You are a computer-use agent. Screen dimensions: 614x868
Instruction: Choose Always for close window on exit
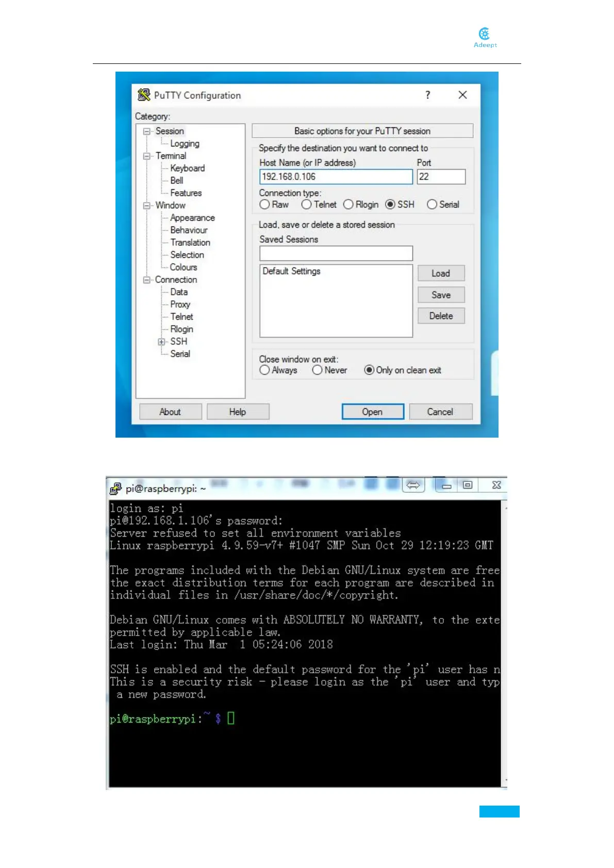[x=264, y=370]
